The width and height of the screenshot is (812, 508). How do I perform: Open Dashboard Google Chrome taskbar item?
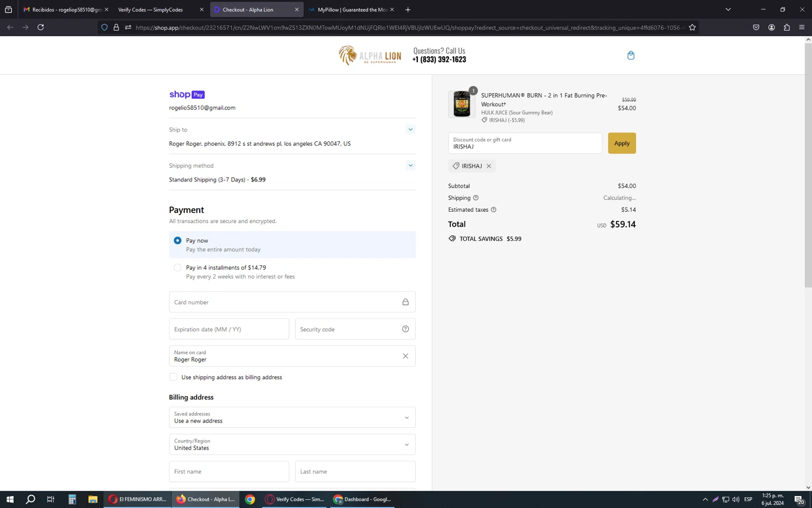(362, 499)
